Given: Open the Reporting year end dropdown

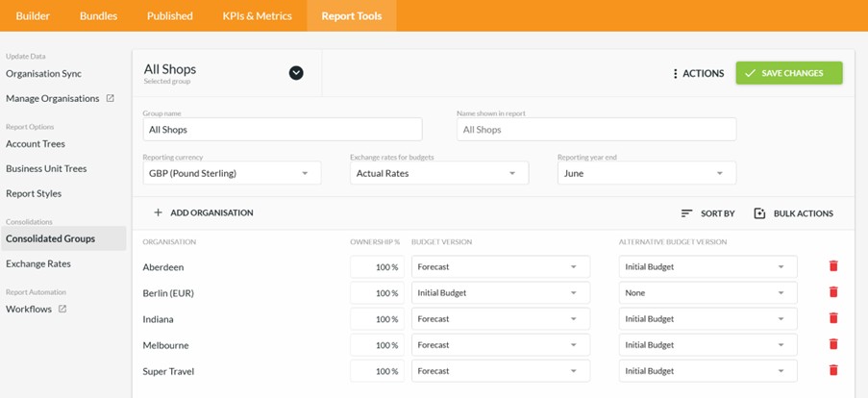Looking at the screenshot, I should [647, 173].
